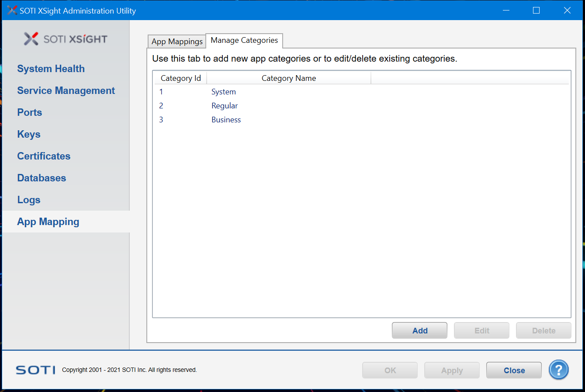Select the Regular category row
Image resolution: width=585 pixels, height=392 pixels.
[361, 106]
